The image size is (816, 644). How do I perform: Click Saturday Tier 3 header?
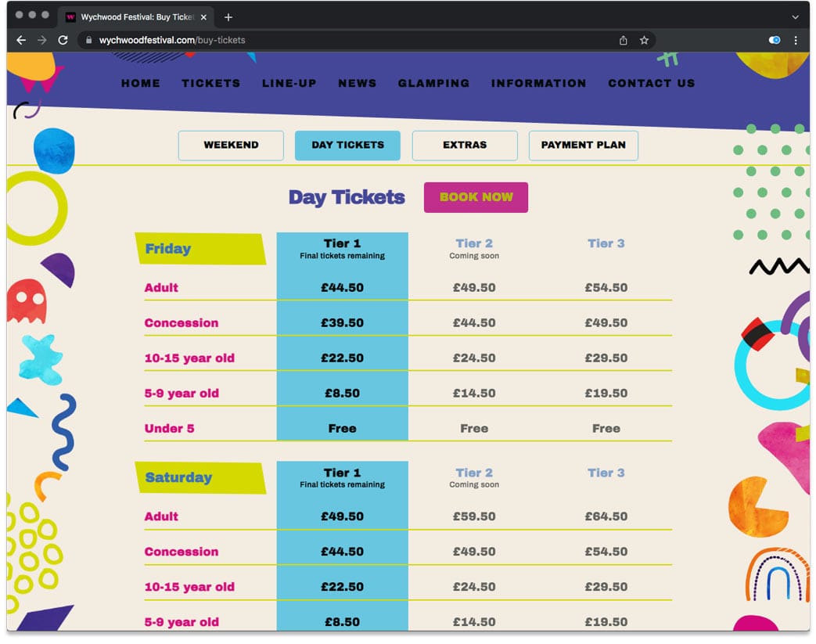[x=606, y=473]
